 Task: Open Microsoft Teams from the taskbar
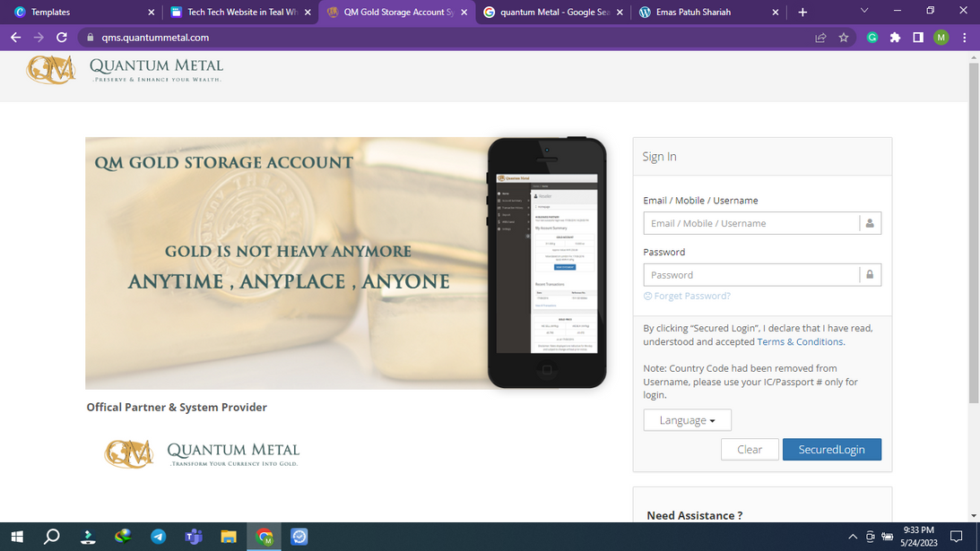pyautogui.click(x=193, y=537)
